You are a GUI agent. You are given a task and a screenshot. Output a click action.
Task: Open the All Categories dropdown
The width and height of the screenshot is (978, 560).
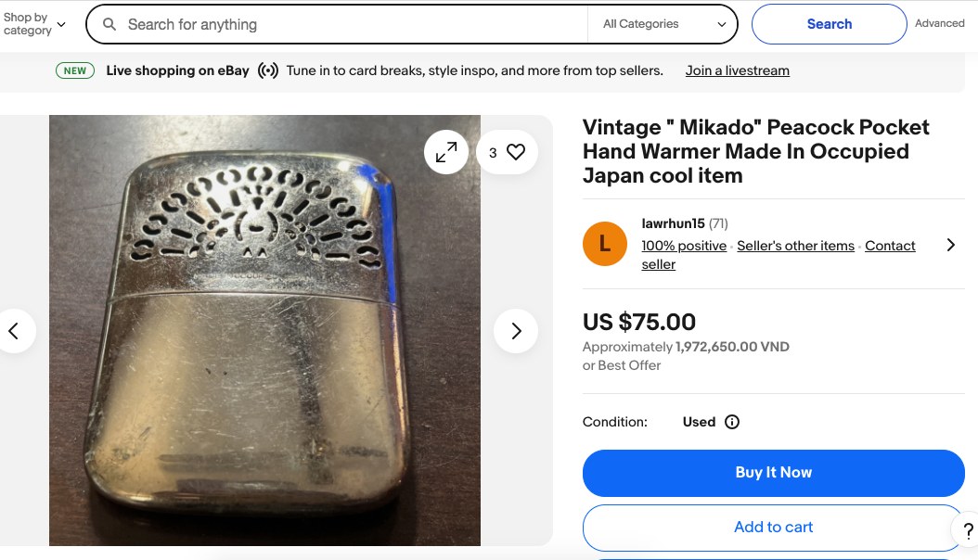pos(663,25)
